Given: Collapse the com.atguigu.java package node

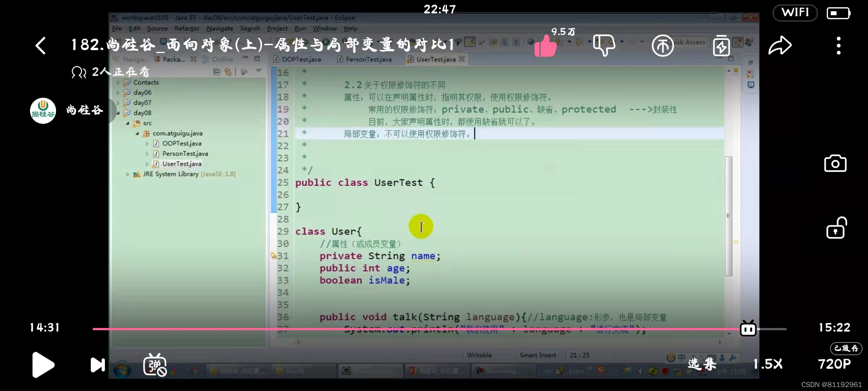Looking at the screenshot, I should point(137,134).
